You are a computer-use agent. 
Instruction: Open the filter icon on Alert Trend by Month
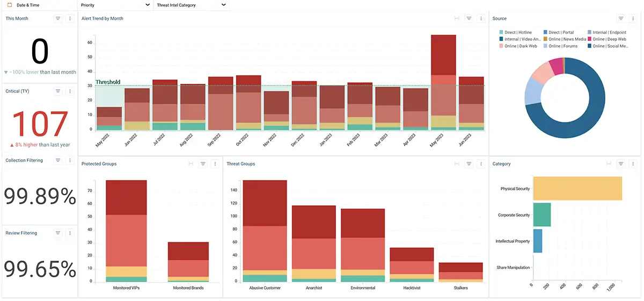(x=469, y=18)
